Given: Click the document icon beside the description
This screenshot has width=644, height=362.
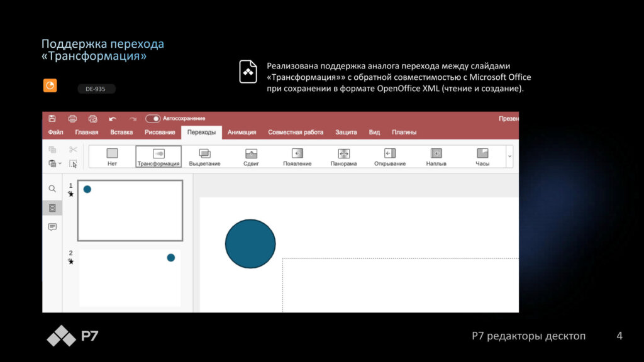Looking at the screenshot, I should [x=248, y=72].
